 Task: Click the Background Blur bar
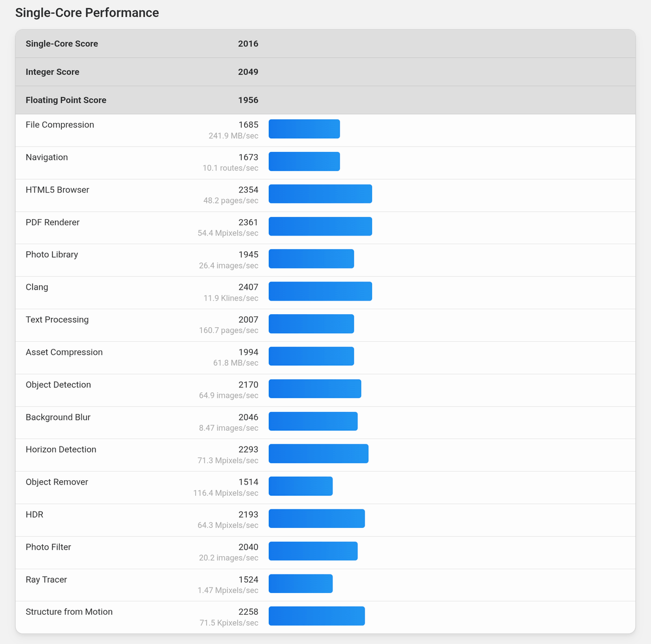click(313, 422)
